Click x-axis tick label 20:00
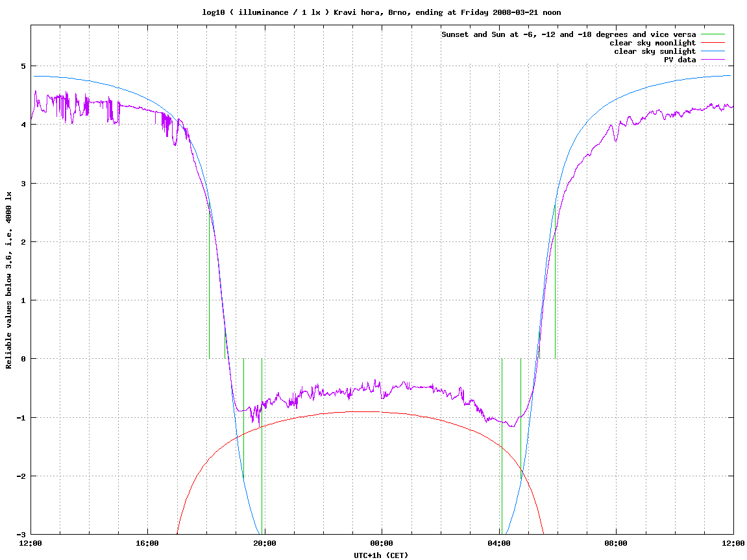Image resolution: width=747 pixels, height=560 pixels. [265, 543]
